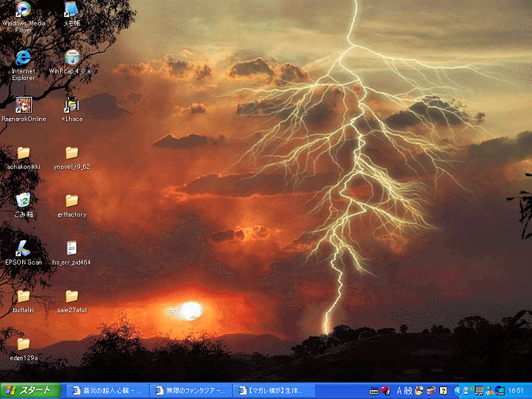Screen dimensions: 532x399
Task: Select the grffactory folder
Action: coord(71,205)
